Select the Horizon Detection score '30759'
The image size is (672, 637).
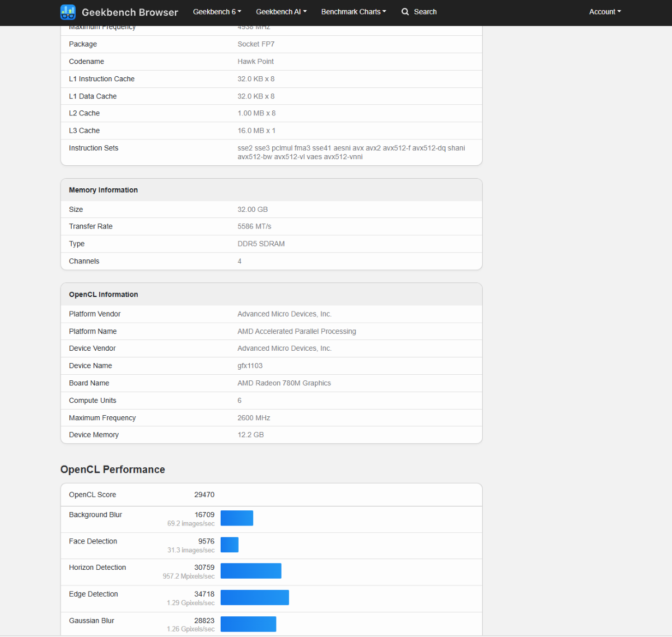[x=204, y=568]
